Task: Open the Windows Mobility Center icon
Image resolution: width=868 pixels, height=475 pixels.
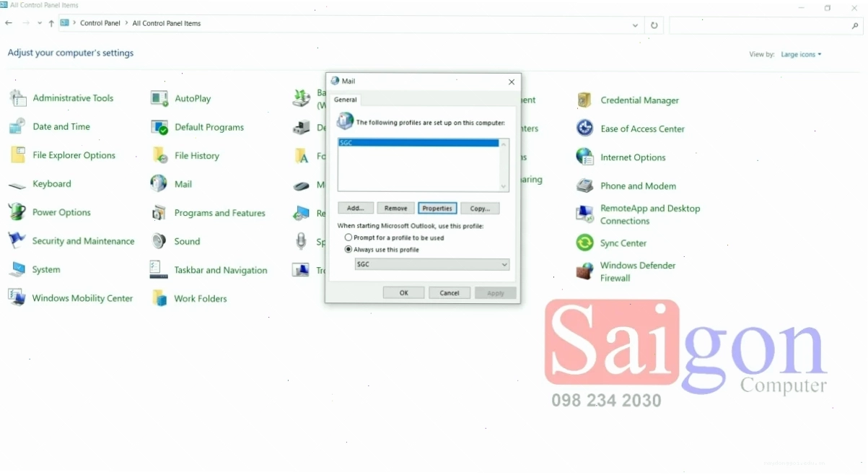Action: (x=17, y=297)
